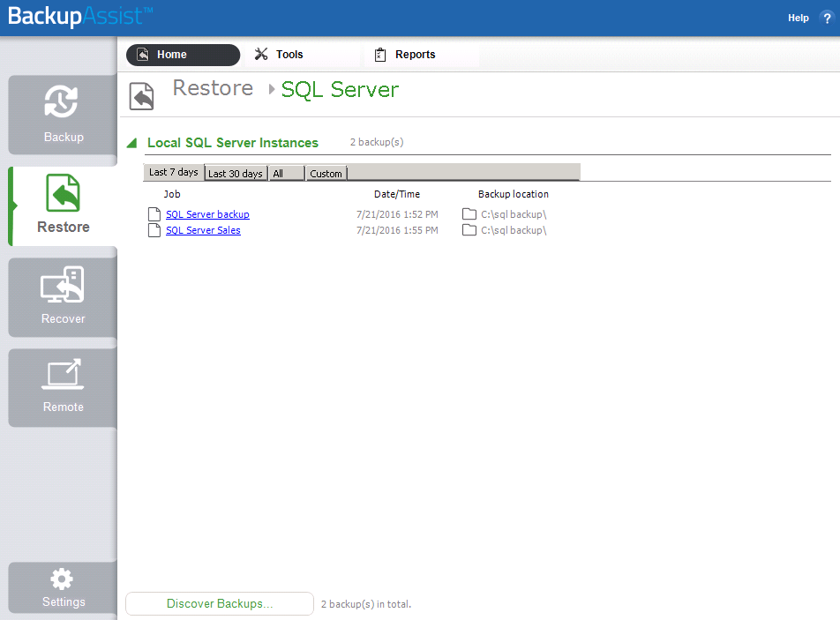Image resolution: width=840 pixels, height=620 pixels.
Task: Switch to the Home tab
Action: click(183, 55)
